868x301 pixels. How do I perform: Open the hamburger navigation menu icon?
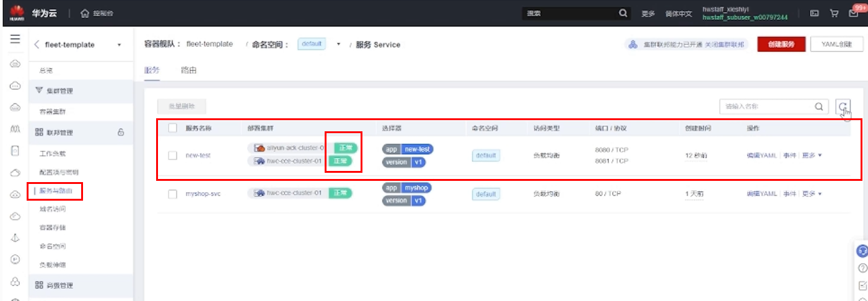click(x=15, y=39)
